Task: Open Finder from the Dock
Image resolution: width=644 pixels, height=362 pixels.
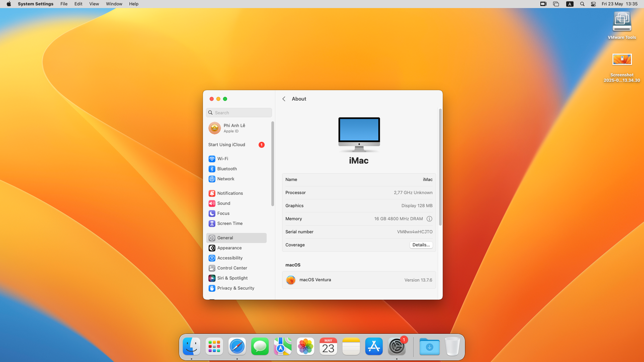Action: 191,346
